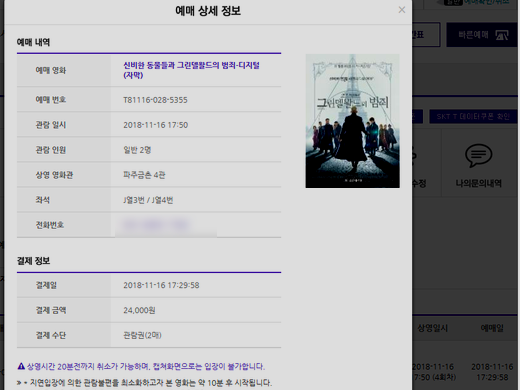Select the payment date 2018-11-16 17:29:58 in dialog
520x390 pixels.
click(161, 285)
